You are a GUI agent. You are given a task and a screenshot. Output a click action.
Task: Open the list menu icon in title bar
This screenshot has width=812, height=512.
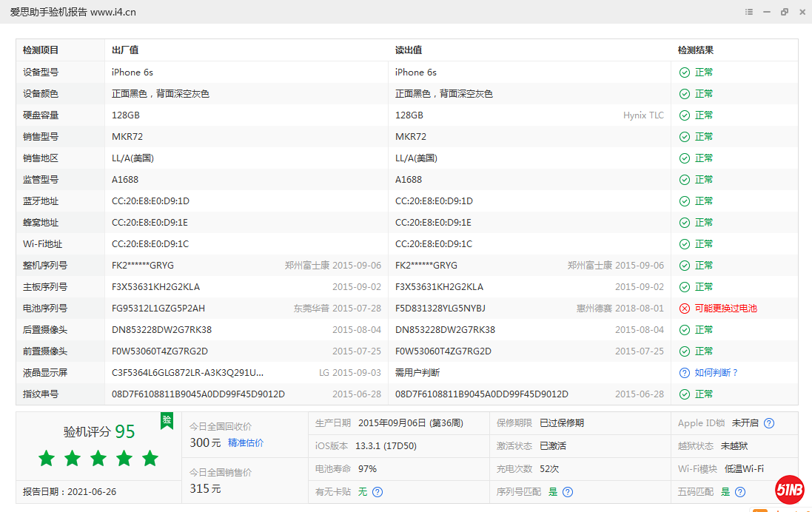point(749,12)
